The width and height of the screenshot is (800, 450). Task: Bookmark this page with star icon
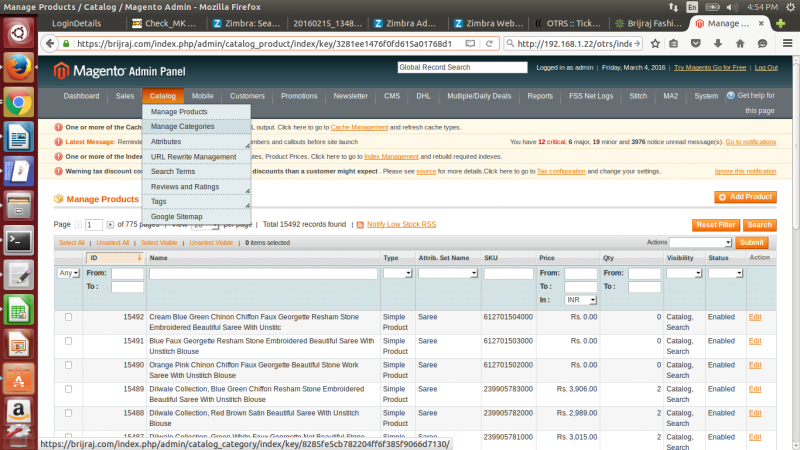tap(655, 44)
